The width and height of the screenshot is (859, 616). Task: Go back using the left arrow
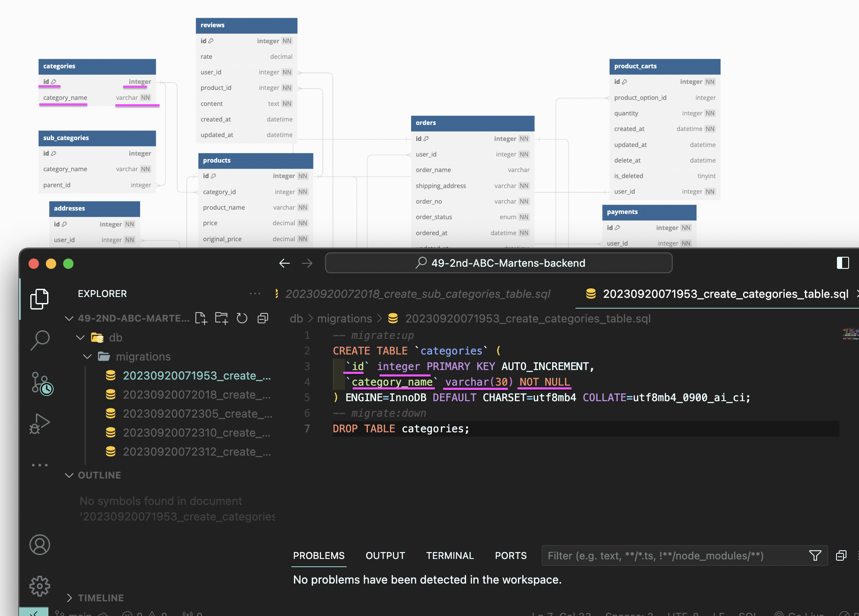pos(284,263)
